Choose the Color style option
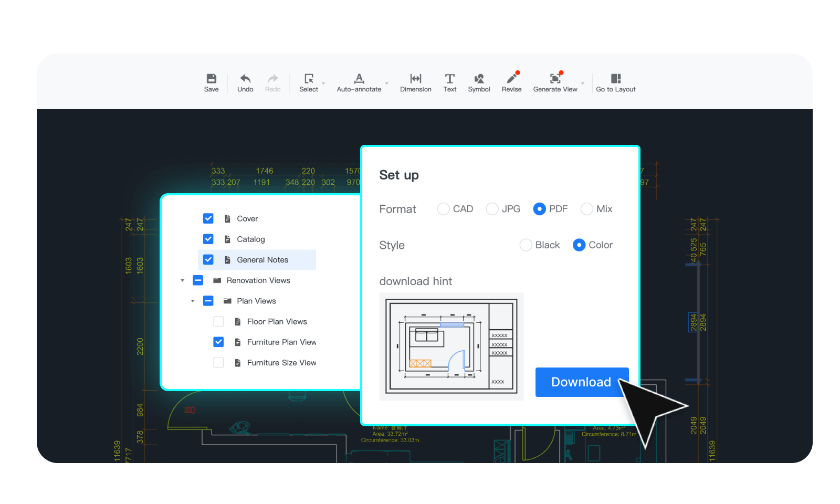 (579, 245)
